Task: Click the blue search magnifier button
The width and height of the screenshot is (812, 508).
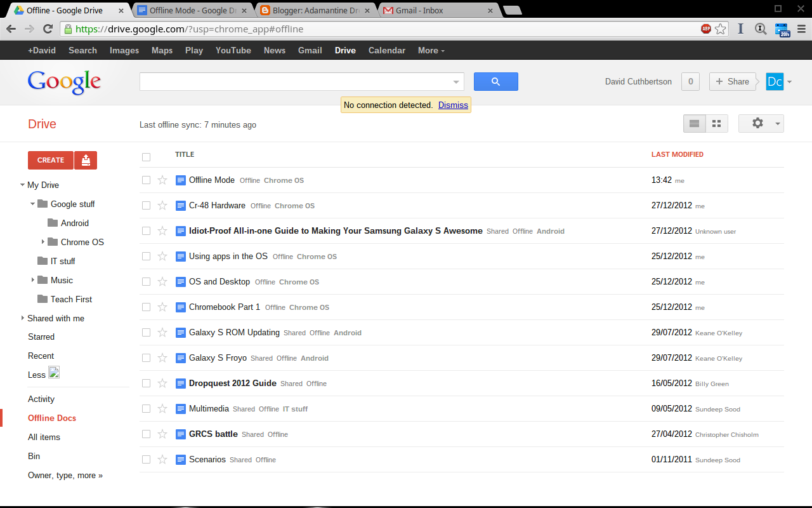Action: (496, 81)
